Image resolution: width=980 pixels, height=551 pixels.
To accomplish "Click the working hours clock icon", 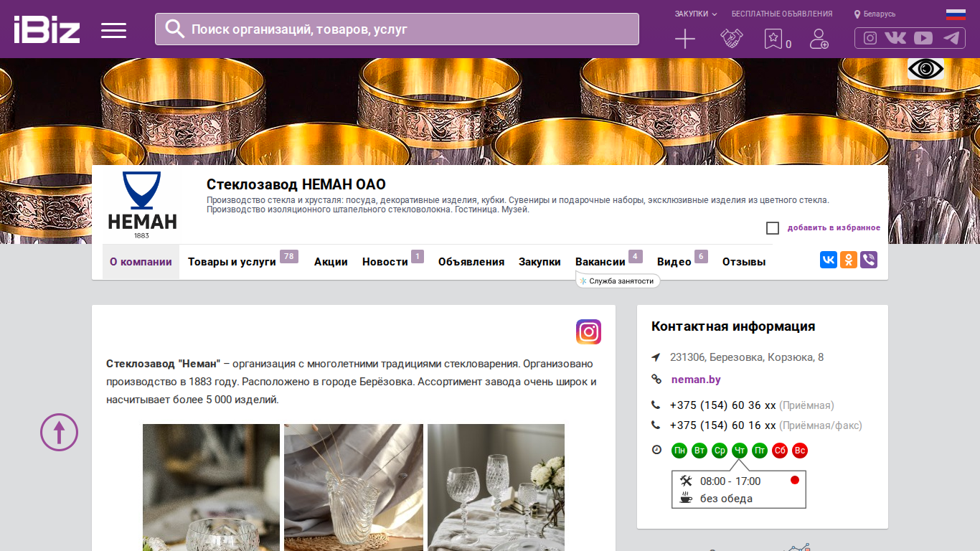I will pos(656,450).
